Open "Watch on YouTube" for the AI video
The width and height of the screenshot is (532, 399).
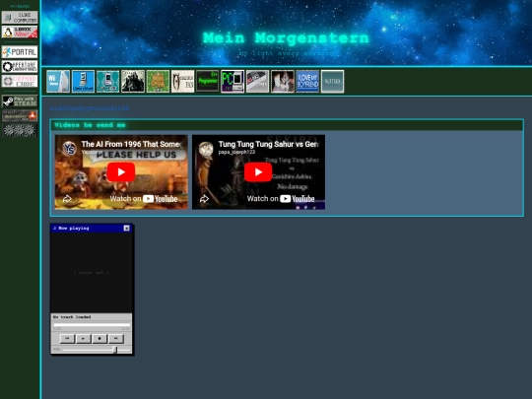[144, 199]
